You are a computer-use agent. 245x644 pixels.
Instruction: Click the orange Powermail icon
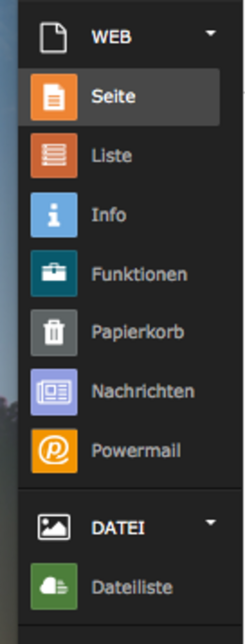tap(54, 451)
